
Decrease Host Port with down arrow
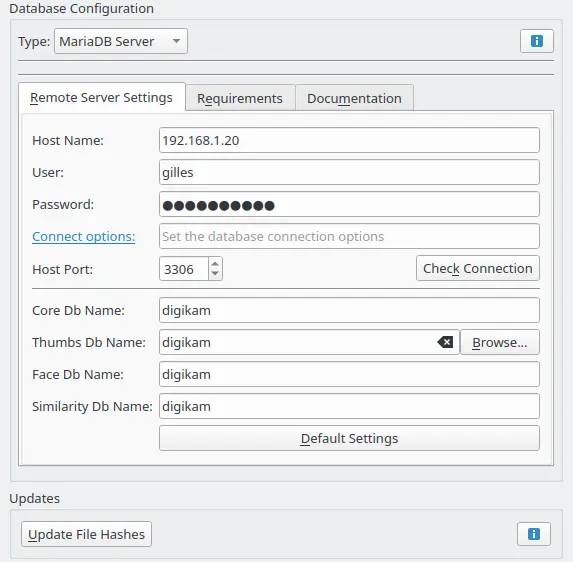[215, 274]
